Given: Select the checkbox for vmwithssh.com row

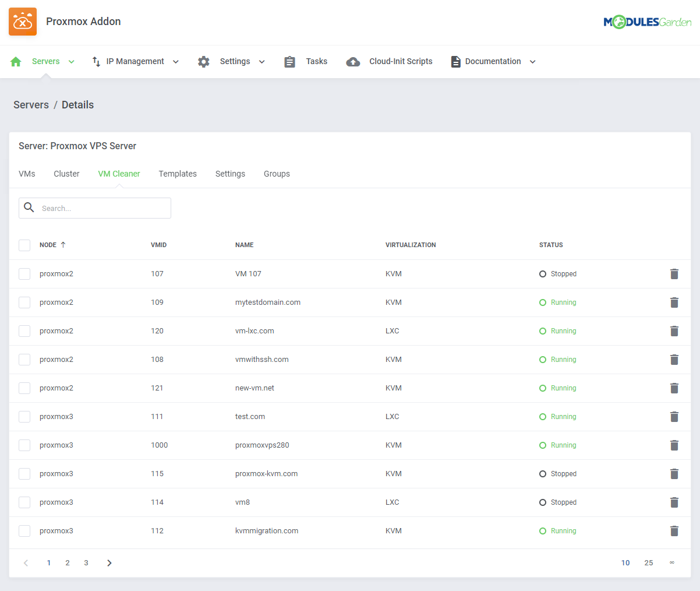Looking at the screenshot, I should (x=24, y=360).
